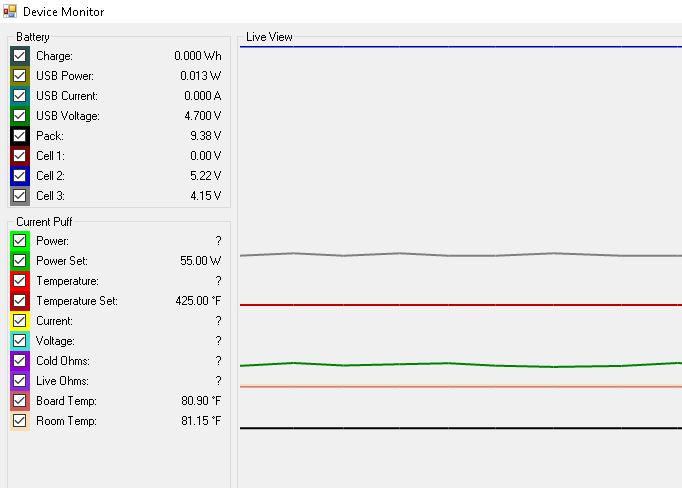The height and width of the screenshot is (488, 682).
Task: Uncheck the Room Temp checkbox
Action: click(x=20, y=421)
